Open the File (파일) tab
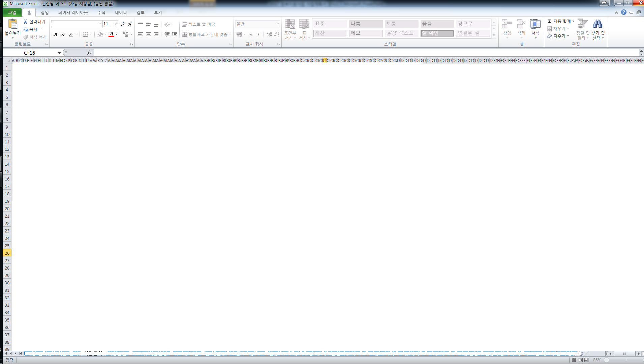 tap(12, 12)
